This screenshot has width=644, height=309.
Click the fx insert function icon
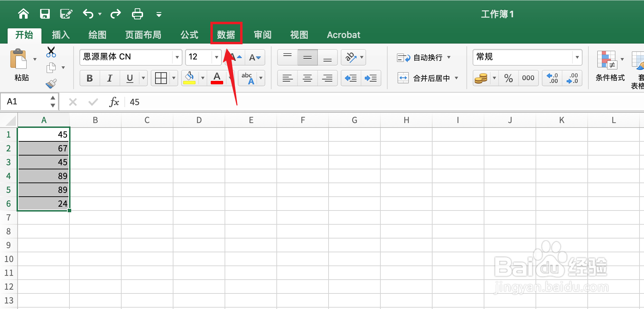(114, 102)
